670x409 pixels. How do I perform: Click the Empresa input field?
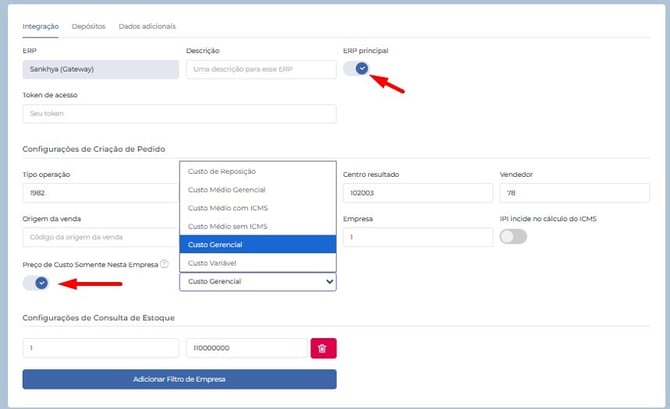click(x=418, y=237)
